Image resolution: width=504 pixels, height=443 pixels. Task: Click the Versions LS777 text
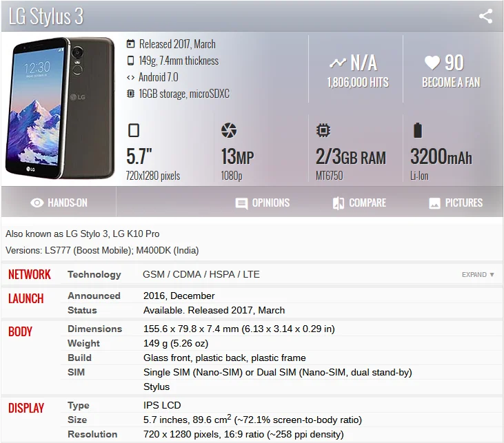point(102,250)
